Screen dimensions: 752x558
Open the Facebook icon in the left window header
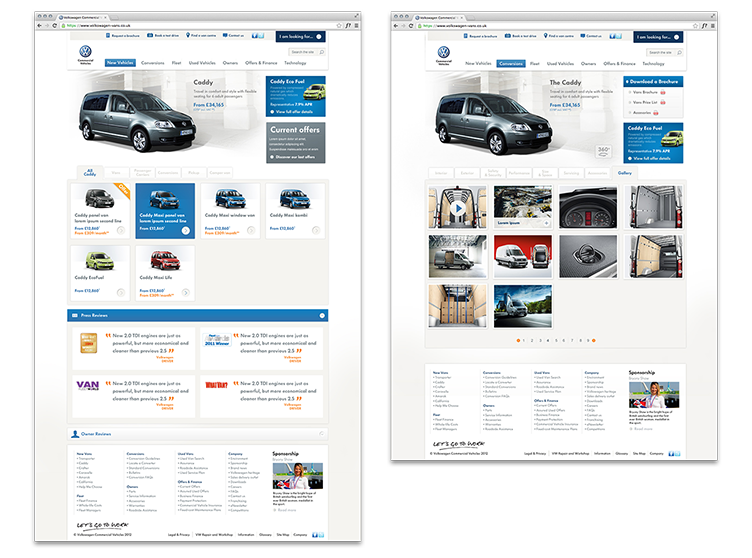(x=255, y=36)
